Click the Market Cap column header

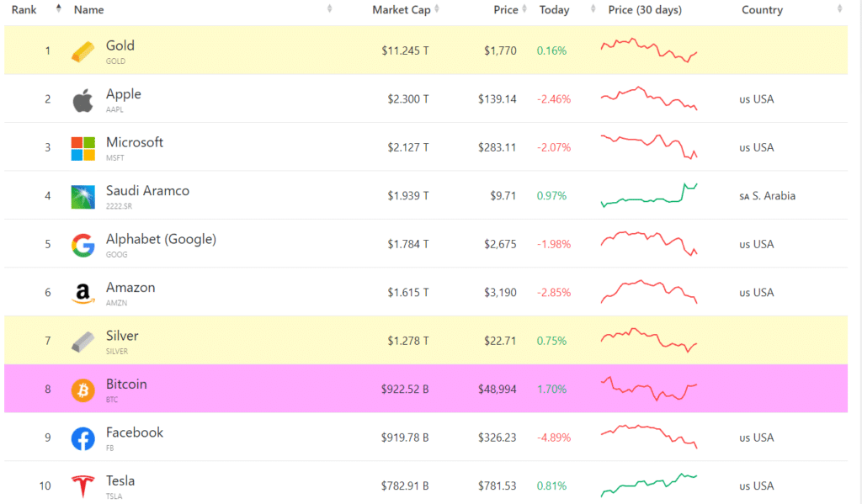click(402, 10)
